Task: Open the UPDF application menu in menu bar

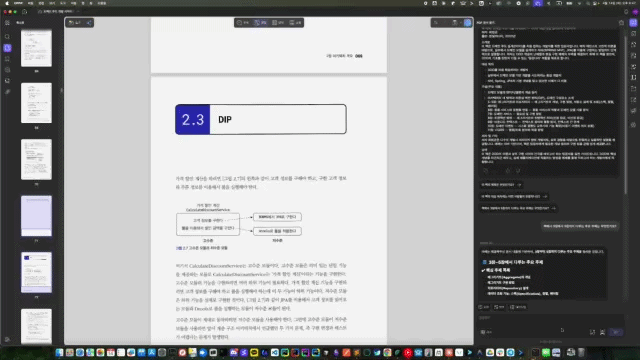Action: [18, 3]
